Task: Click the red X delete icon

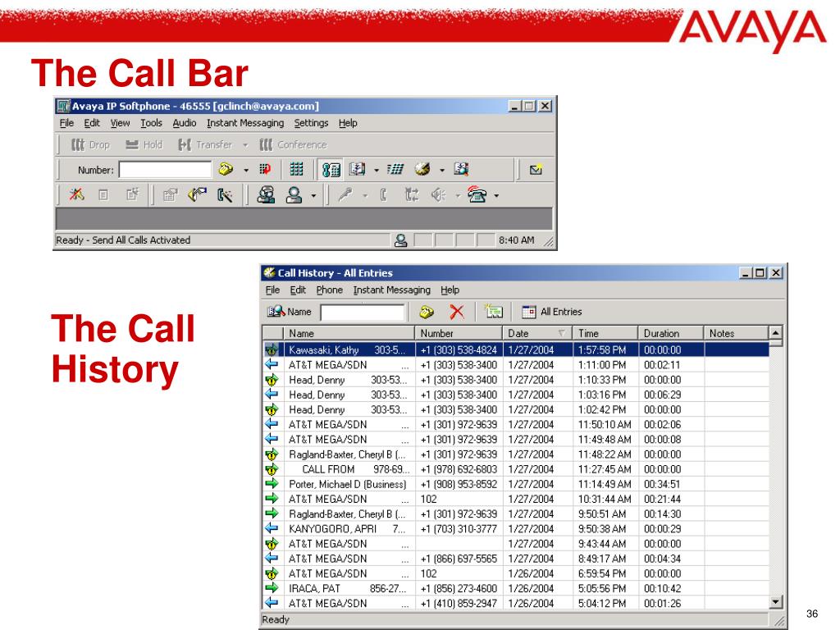Action: pos(457,312)
